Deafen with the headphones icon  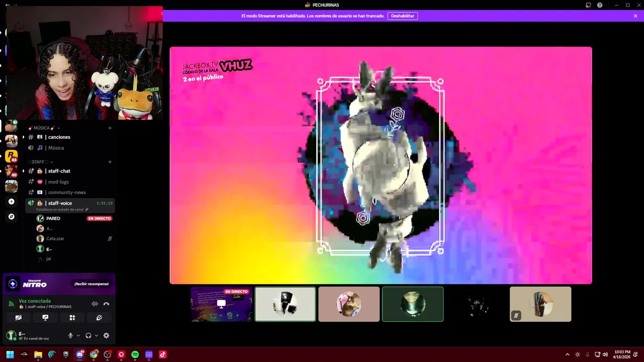tap(89, 336)
